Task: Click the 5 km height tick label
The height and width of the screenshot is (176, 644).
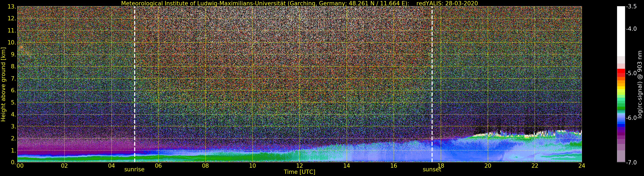Action: pos(13,103)
